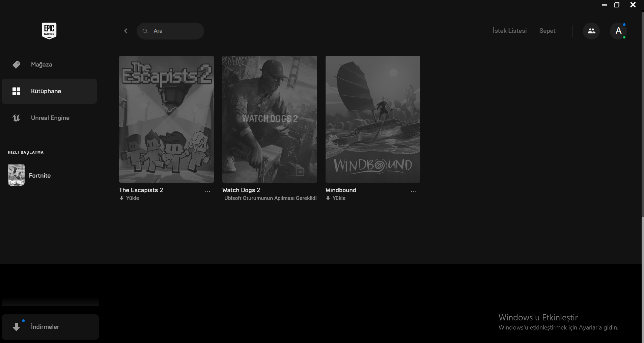Open the Sepet cart
The width and height of the screenshot is (644, 343).
tap(547, 31)
